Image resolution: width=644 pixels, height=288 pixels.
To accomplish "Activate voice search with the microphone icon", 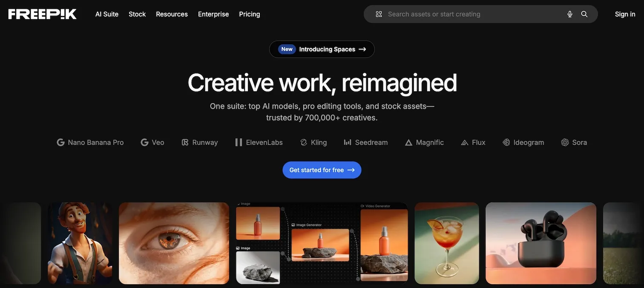I will point(569,13).
